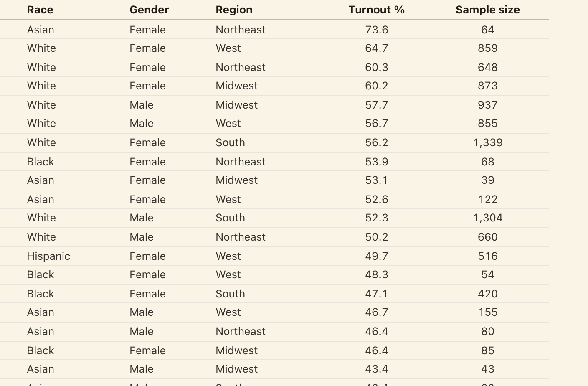Screen dimensions: 588x386
Task: Sort by the Race column header
Action: coord(40,10)
